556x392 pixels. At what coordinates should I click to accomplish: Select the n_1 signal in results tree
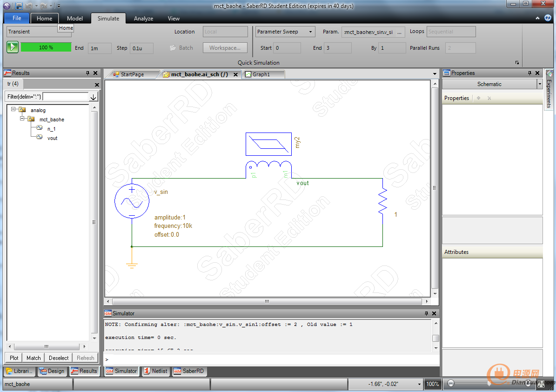(x=52, y=129)
